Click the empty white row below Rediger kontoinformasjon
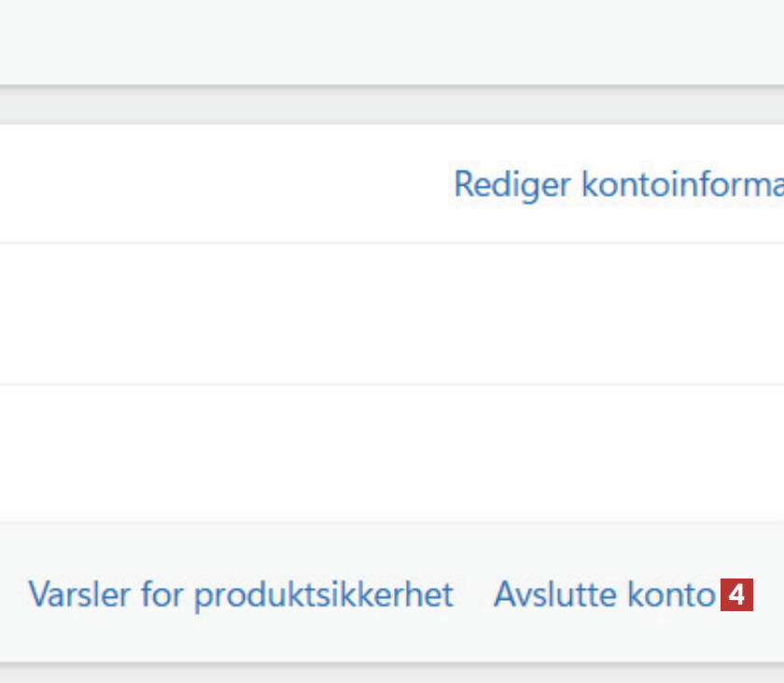The width and height of the screenshot is (784, 683). click(373, 314)
